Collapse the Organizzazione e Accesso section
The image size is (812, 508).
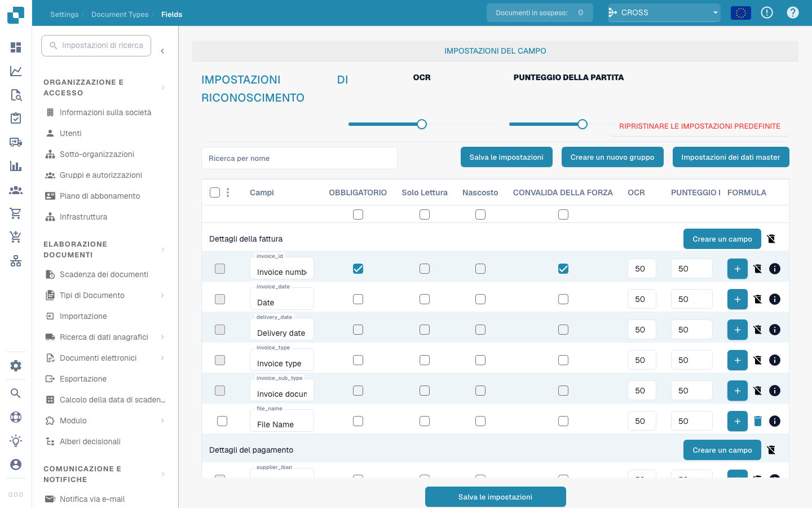(x=163, y=87)
